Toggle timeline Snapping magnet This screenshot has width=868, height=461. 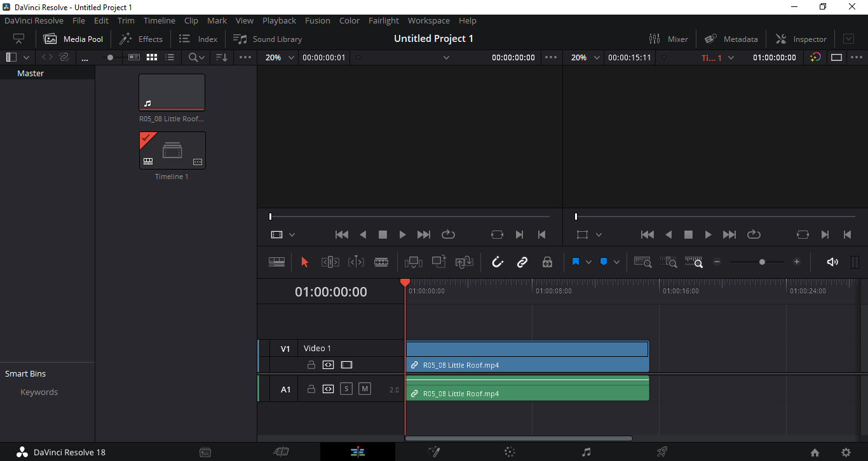pyautogui.click(x=498, y=262)
